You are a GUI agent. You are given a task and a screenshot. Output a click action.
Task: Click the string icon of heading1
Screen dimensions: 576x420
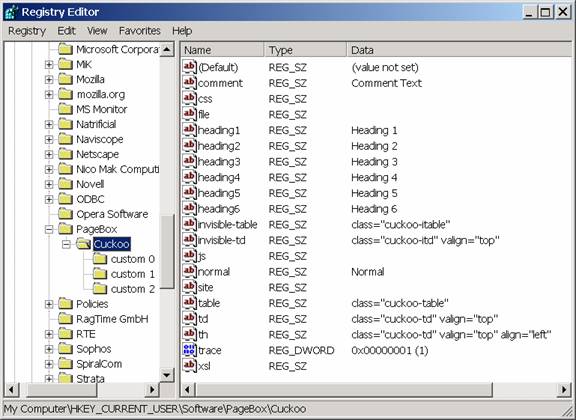190,130
